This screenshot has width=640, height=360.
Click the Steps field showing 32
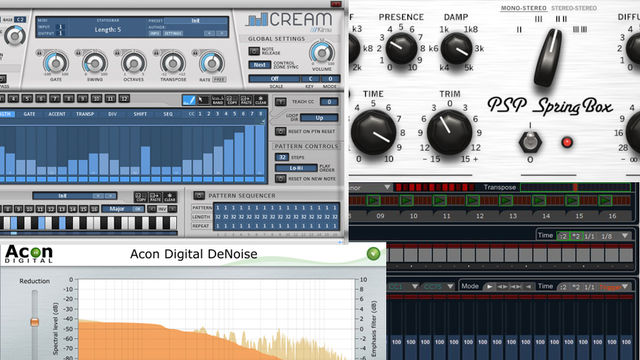tap(282, 157)
